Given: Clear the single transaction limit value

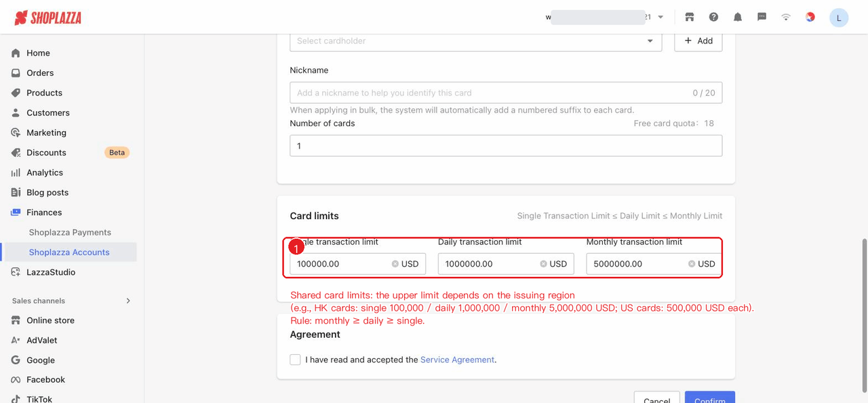Looking at the screenshot, I should pyautogui.click(x=395, y=264).
